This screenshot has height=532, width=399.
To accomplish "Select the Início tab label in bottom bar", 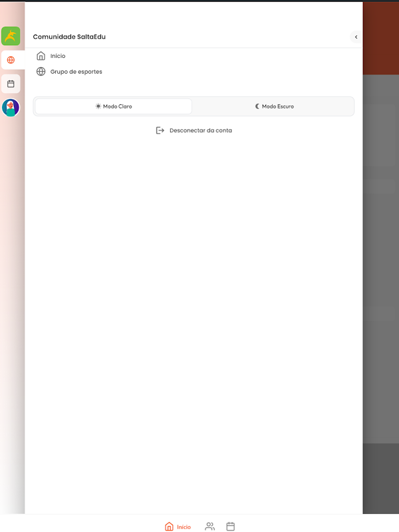I will [184, 527].
